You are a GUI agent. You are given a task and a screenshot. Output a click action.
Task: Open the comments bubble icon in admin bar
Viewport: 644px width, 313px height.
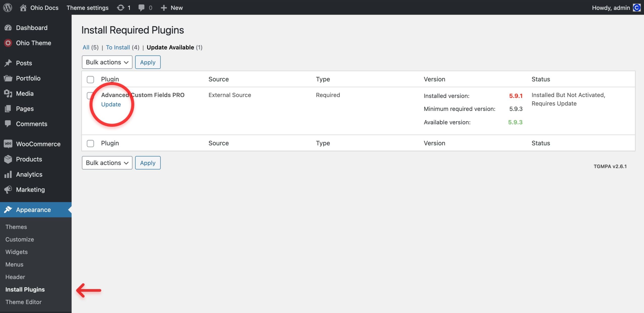tap(141, 8)
